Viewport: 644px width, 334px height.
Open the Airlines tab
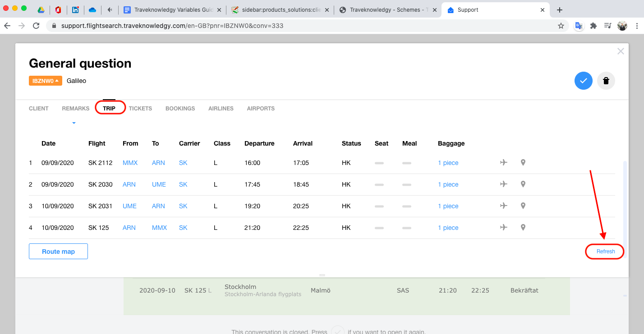coord(221,109)
